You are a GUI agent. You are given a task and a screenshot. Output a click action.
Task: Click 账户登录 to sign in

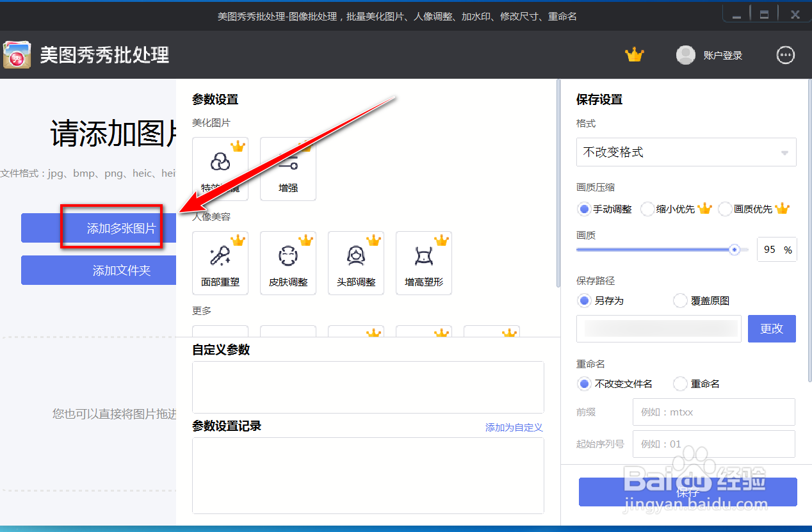coord(723,56)
